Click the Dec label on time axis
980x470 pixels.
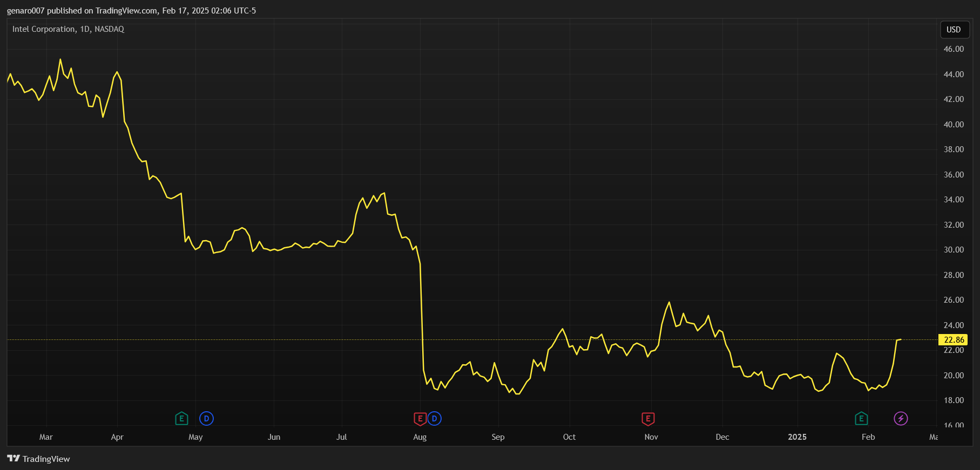tap(722, 437)
